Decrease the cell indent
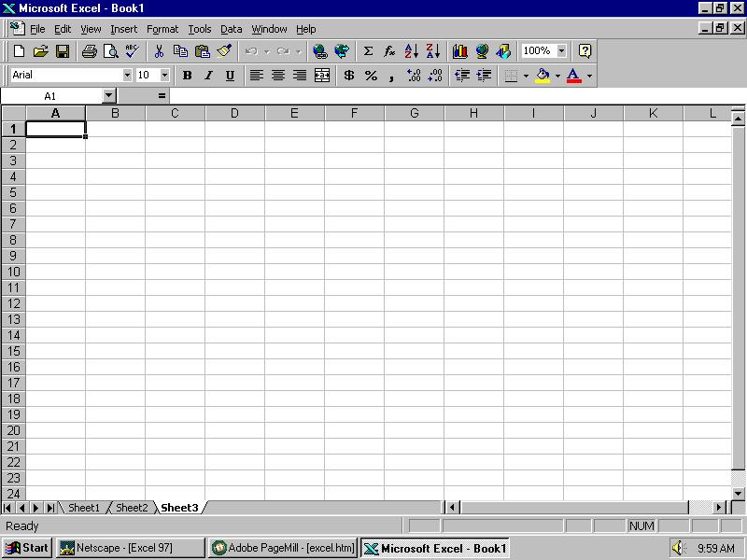Screen dimensions: 747x560 (x=462, y=76)
